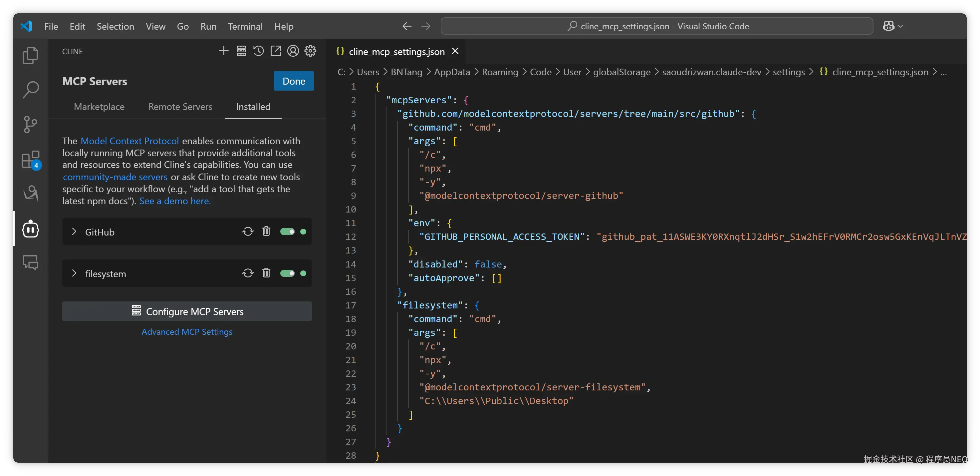Viewport: 980px width, 476px height.
Task: Start a new Cline task with plus icon
Action: 224,51
